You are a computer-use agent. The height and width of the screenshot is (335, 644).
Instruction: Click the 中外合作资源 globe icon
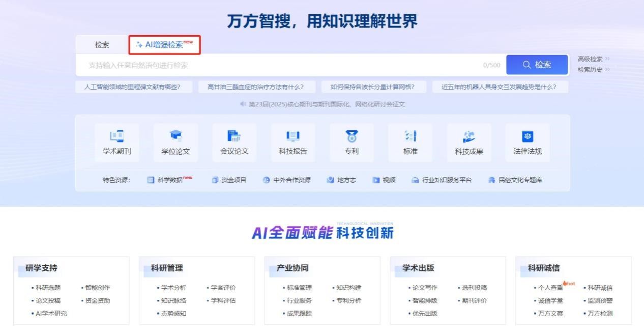tap(267, 180)
